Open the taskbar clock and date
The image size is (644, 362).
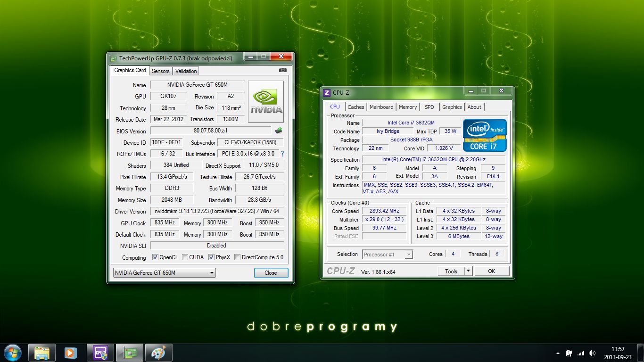click(618, 353)
